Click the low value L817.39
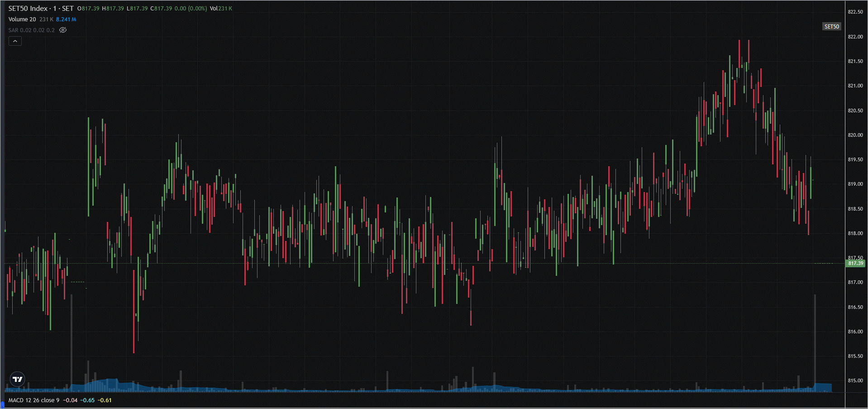868x409 pixels. click(x=137, y=9)
